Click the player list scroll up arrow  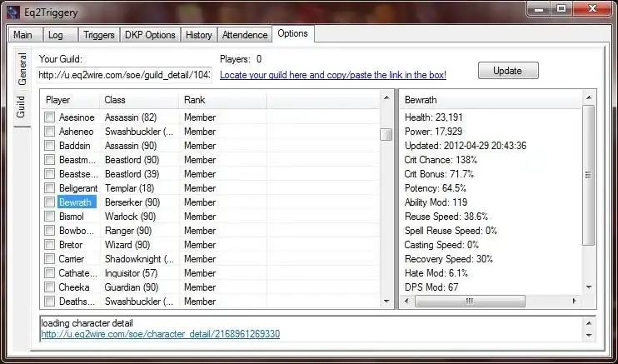tap(386, 97)
